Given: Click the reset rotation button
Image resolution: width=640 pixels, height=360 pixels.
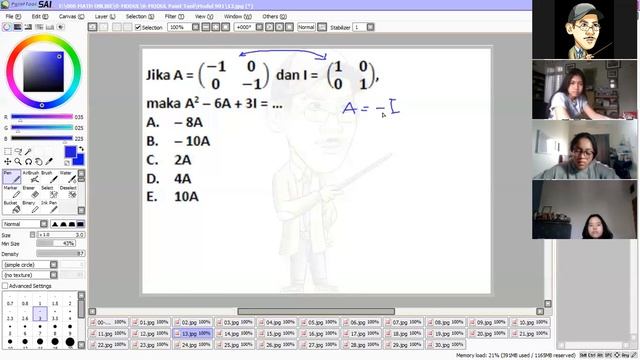Looking at the screenshot, I should click(x=289, y=27).
